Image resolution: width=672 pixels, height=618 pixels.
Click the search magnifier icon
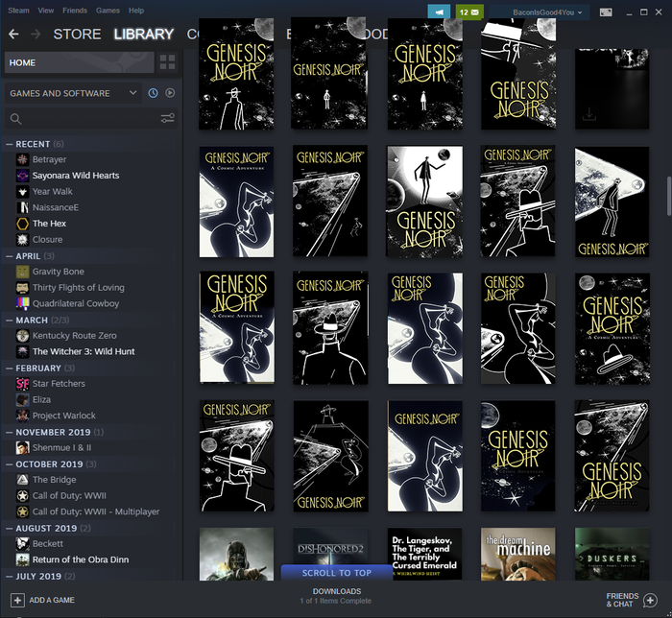(16, 119)
